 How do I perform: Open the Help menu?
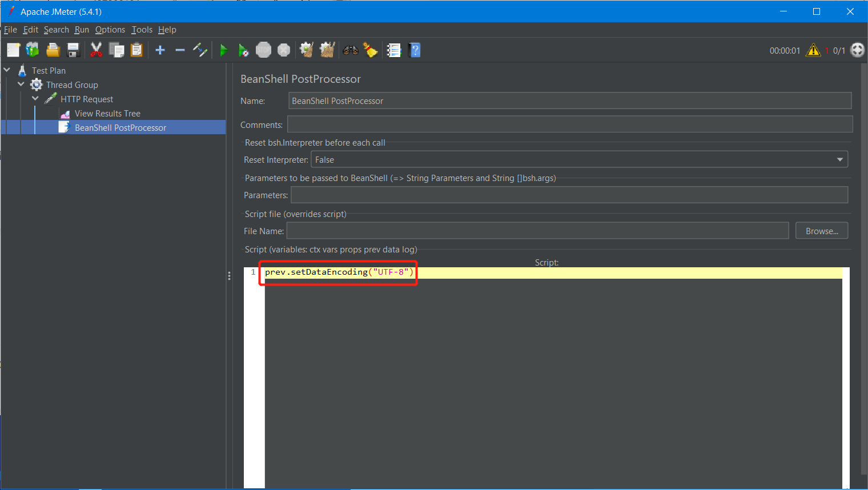pos(167,30)
